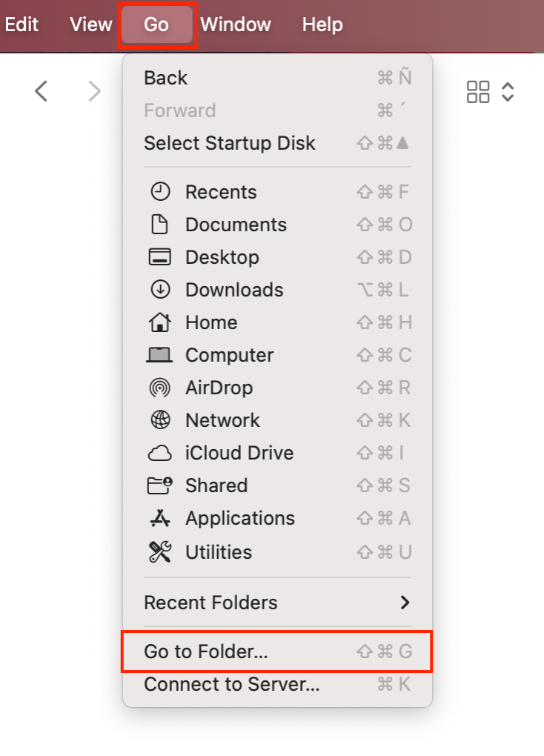Open the Window menu

235,24
